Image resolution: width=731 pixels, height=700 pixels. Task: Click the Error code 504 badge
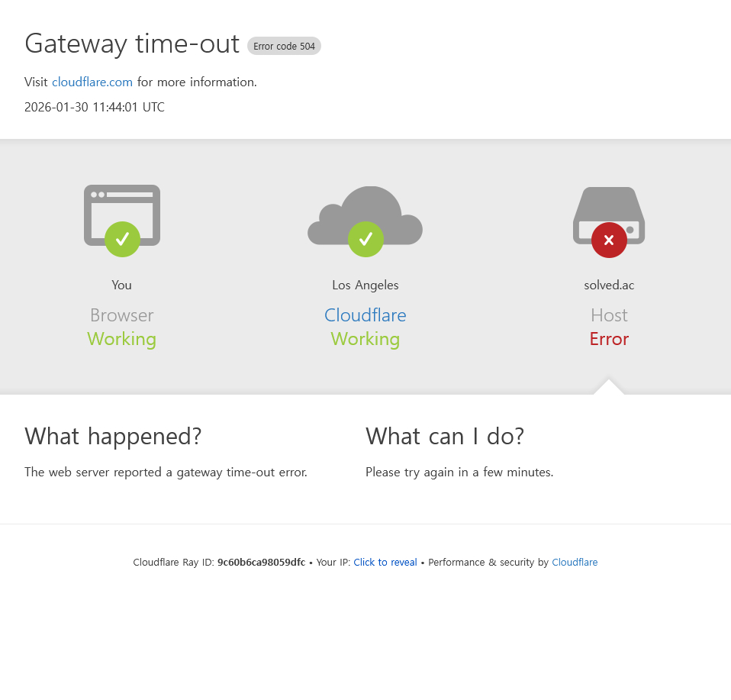tap(284, 46)
